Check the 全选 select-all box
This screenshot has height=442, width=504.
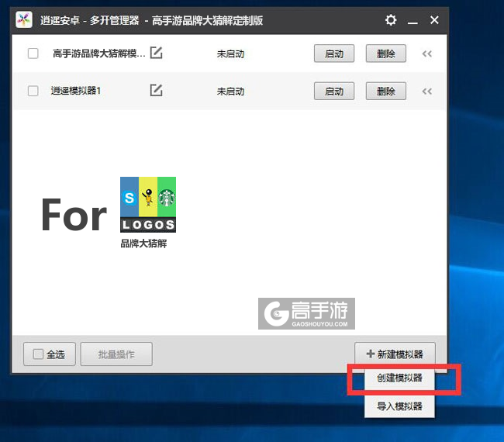[38, 354]
